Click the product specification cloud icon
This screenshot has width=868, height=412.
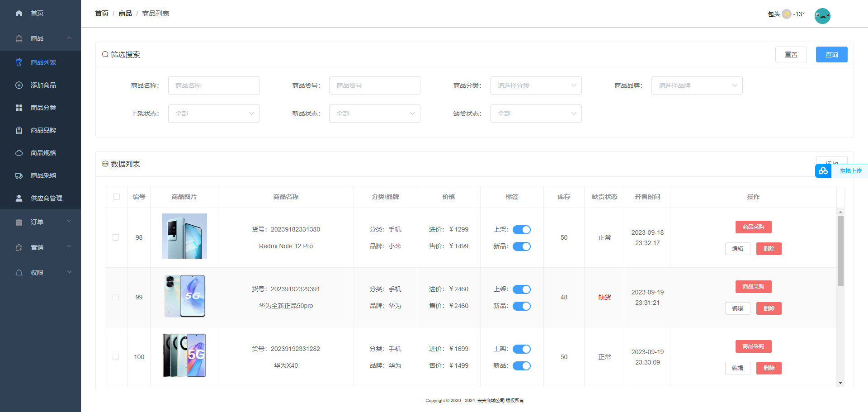(x=19, y=153)
